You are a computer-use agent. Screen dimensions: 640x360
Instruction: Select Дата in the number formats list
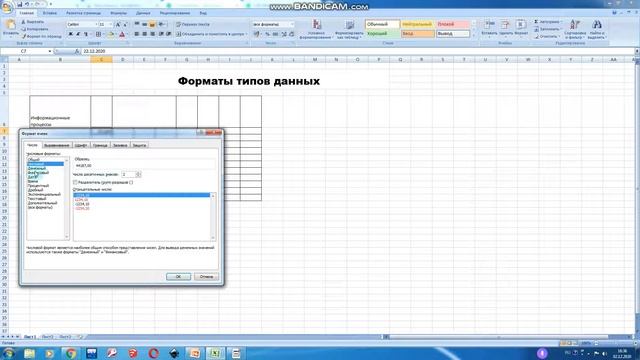pos(32,177)
